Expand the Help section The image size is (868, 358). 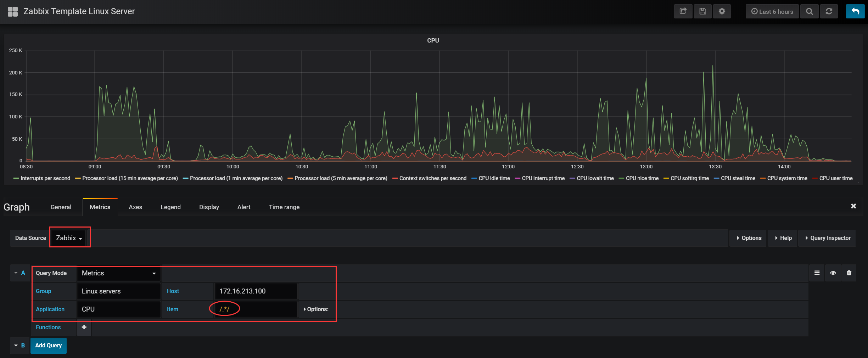(783, 238)
